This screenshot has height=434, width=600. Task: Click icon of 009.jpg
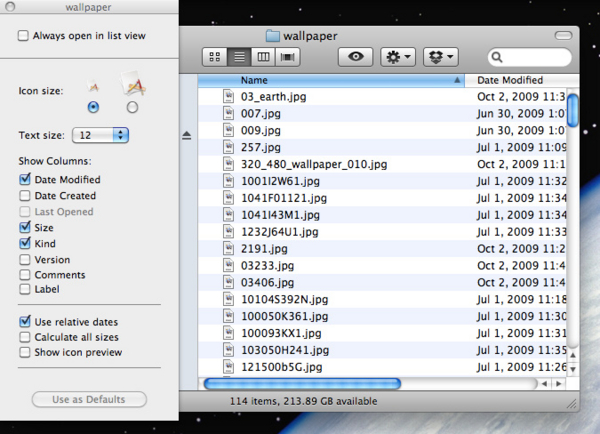[x=228, y=130]
